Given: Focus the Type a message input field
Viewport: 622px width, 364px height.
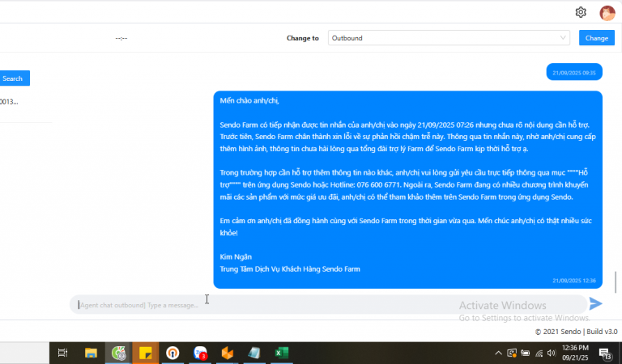Looking at the screenshot, I should 329,305.
